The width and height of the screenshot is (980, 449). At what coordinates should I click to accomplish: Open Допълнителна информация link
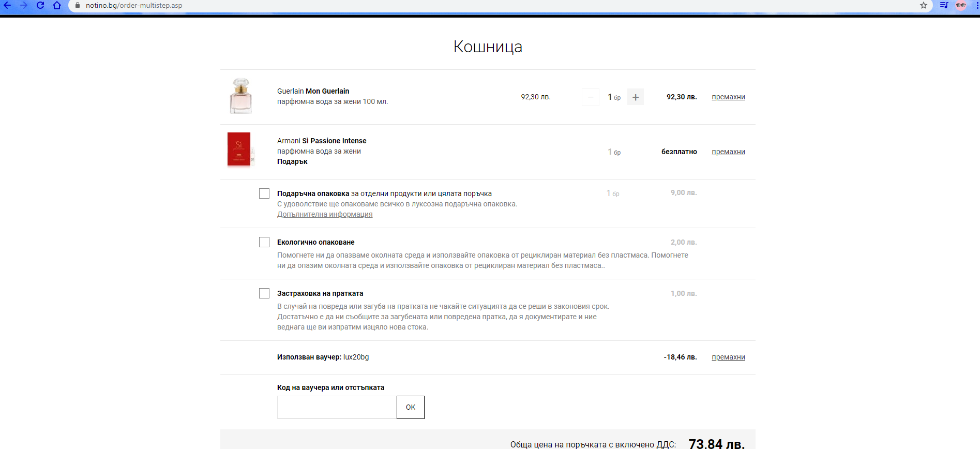pos(325,214)
